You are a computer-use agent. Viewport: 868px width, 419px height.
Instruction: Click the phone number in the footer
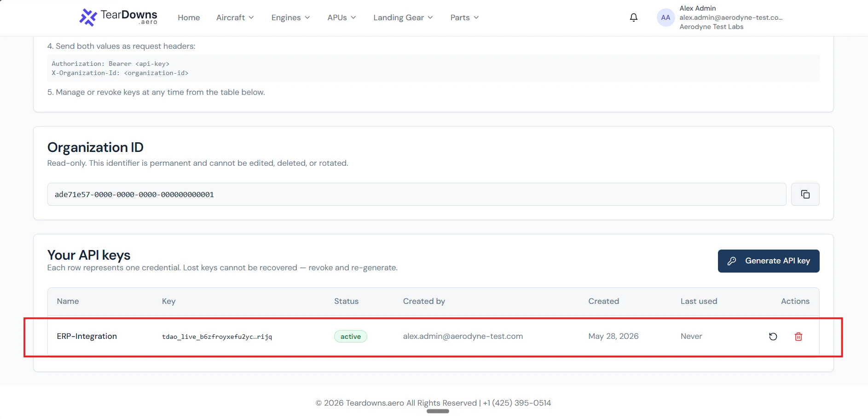[x=517, y=403]
